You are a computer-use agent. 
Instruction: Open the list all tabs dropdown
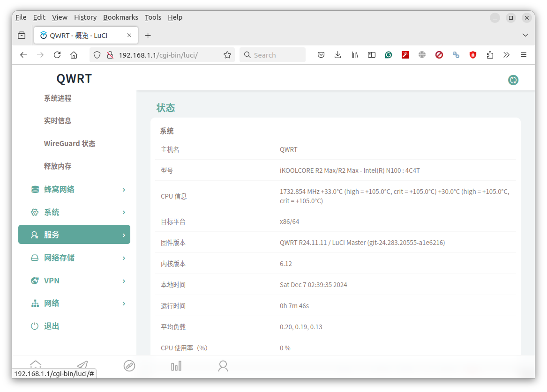click(x=525, y=35)
